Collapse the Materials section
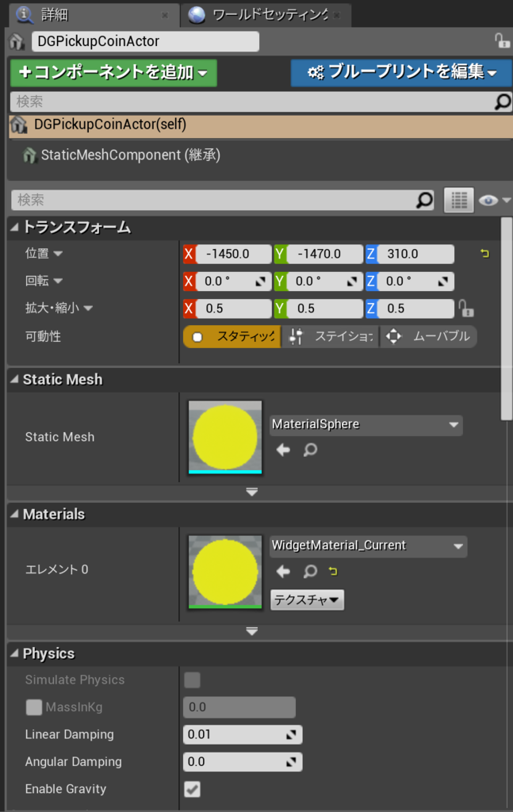The width and height of the screenshot is (513, 812). click(14, 514)
